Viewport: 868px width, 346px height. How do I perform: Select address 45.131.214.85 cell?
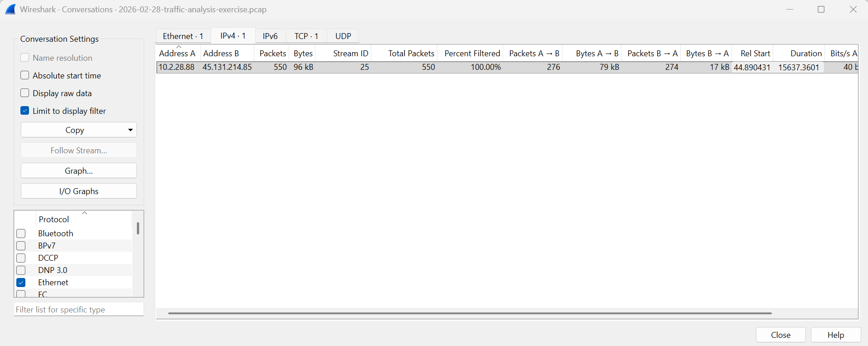[227, 67]
